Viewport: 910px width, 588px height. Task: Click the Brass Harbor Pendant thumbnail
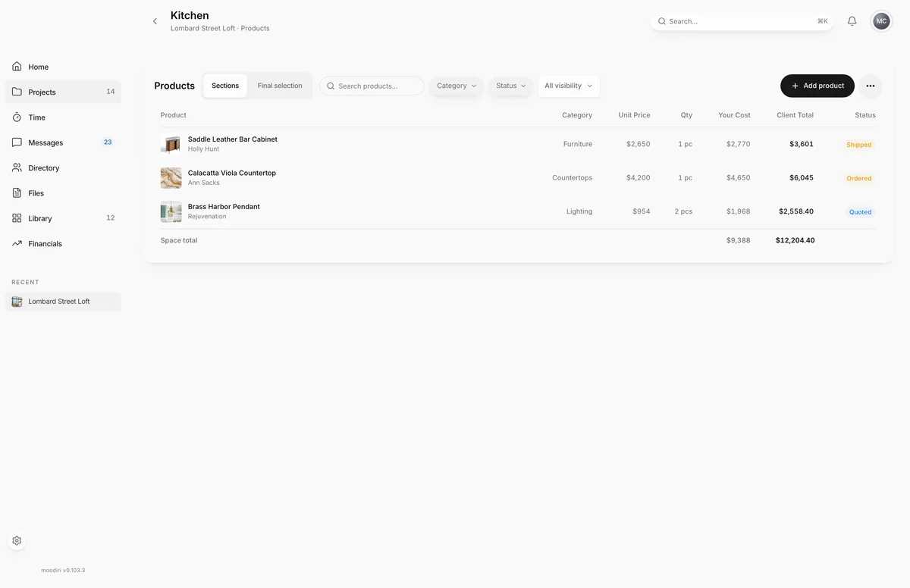tap(171, 211)
